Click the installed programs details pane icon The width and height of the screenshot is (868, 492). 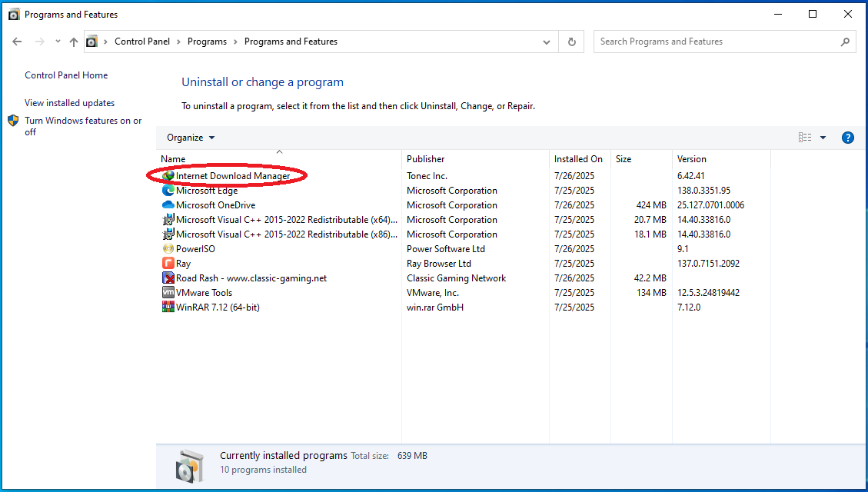(x=189, y=465)
